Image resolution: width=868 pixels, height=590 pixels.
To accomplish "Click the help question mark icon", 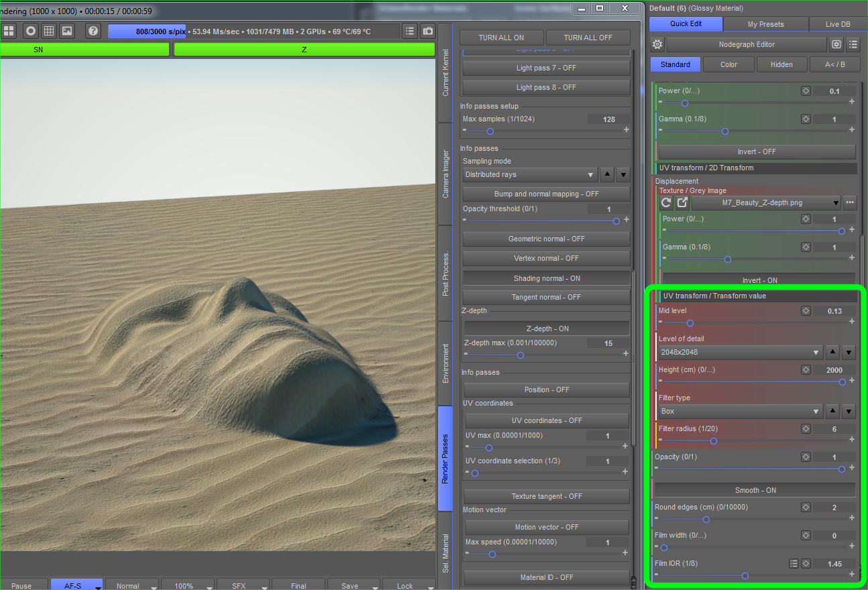I will [x=93, y=32].
